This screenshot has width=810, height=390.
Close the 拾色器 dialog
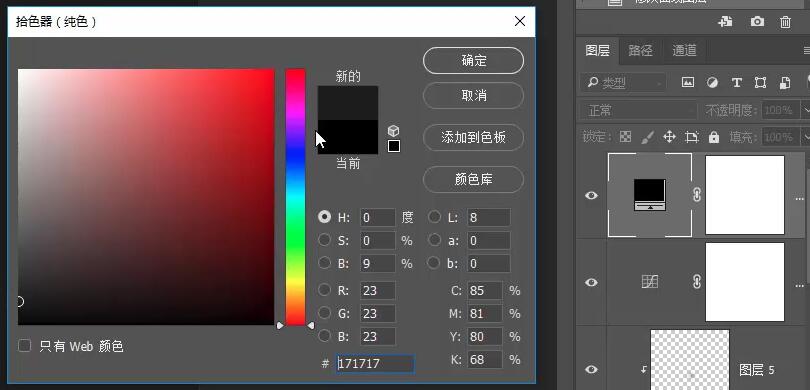click(x=520, y=21)
